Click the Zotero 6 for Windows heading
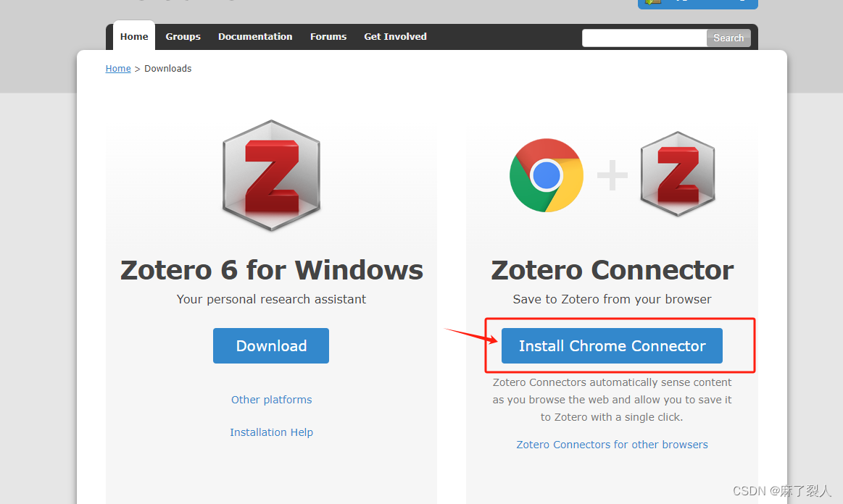The height and width of the screenshot is (504, 843). (272, 269)
